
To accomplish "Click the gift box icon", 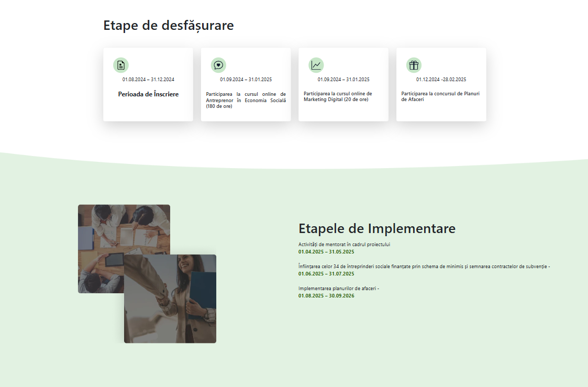I will pos(414,65).
